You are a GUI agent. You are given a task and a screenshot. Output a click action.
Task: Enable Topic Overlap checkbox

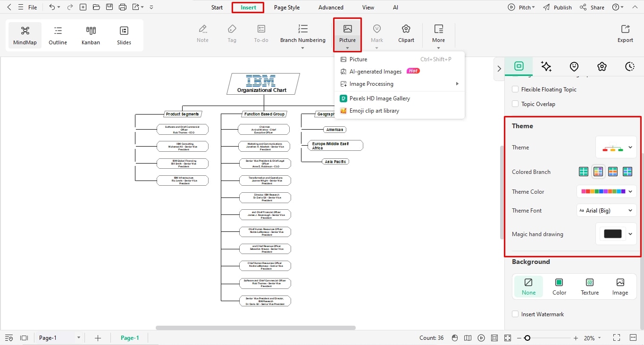point(515,104)
